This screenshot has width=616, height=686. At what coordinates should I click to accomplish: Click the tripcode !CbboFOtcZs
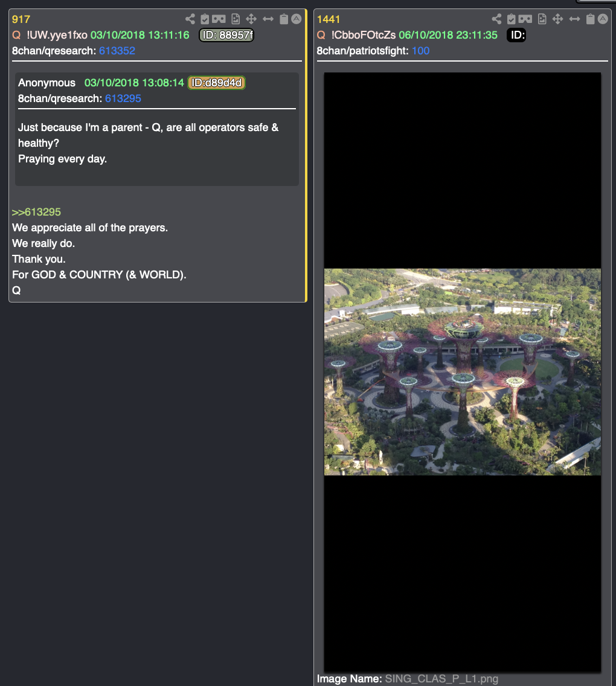[364, 35]
